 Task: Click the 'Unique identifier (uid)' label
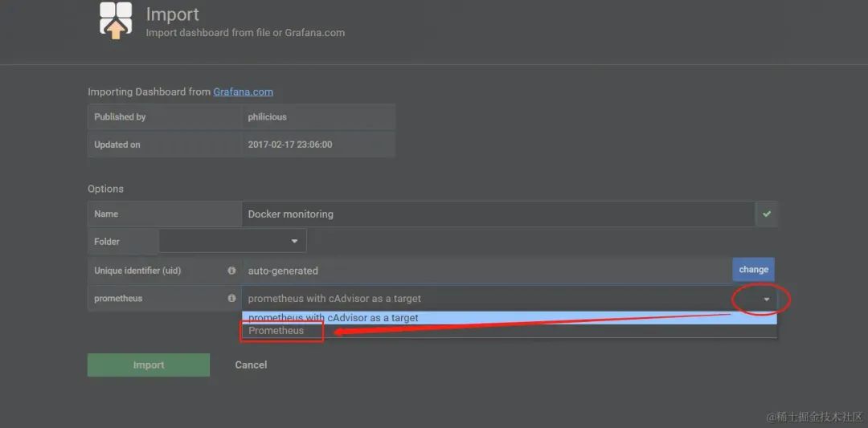[137, 271]
